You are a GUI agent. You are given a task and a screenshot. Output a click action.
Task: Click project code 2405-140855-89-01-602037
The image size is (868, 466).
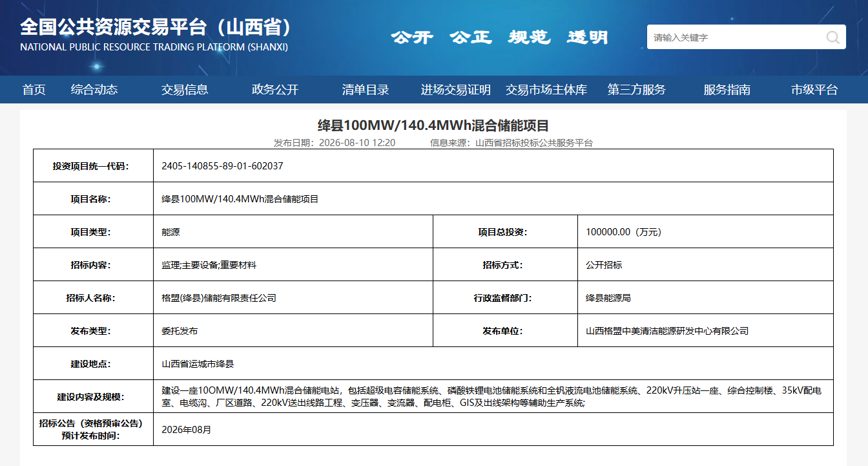pos(222,166)
